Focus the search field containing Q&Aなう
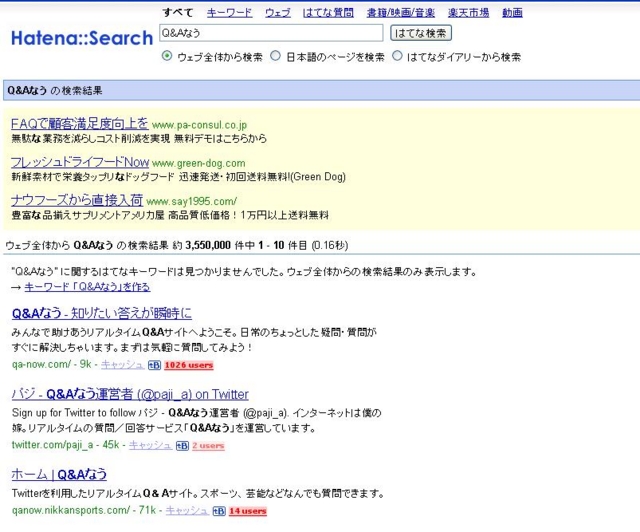This screenshot has width=640, height=532. 271,33
